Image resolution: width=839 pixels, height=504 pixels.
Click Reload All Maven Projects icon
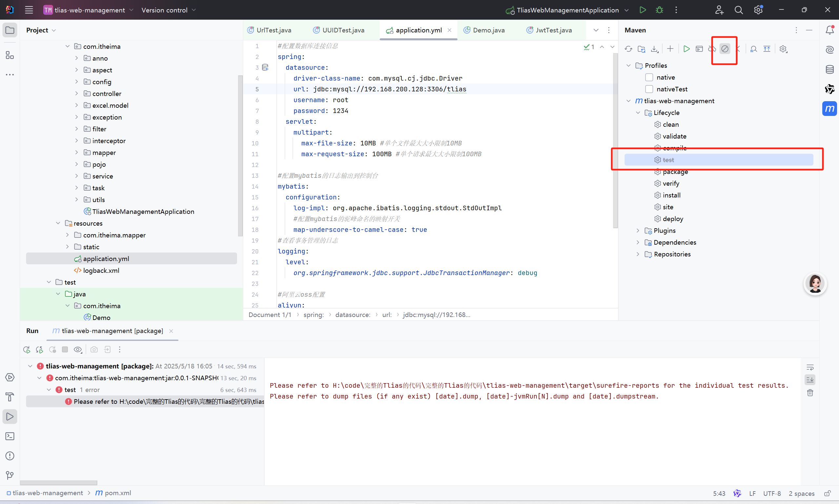(x=628, y=49)
